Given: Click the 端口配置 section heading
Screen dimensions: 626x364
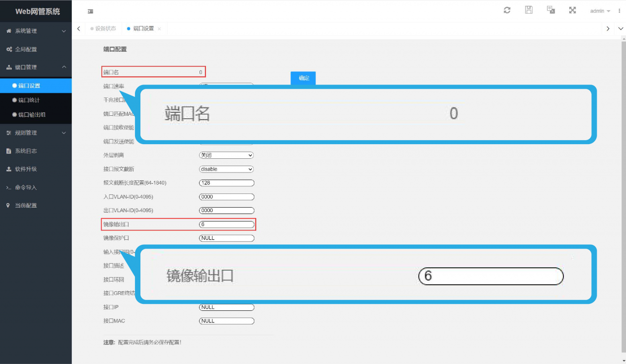Looking at the screenshot, I should (x=115, y=49).
